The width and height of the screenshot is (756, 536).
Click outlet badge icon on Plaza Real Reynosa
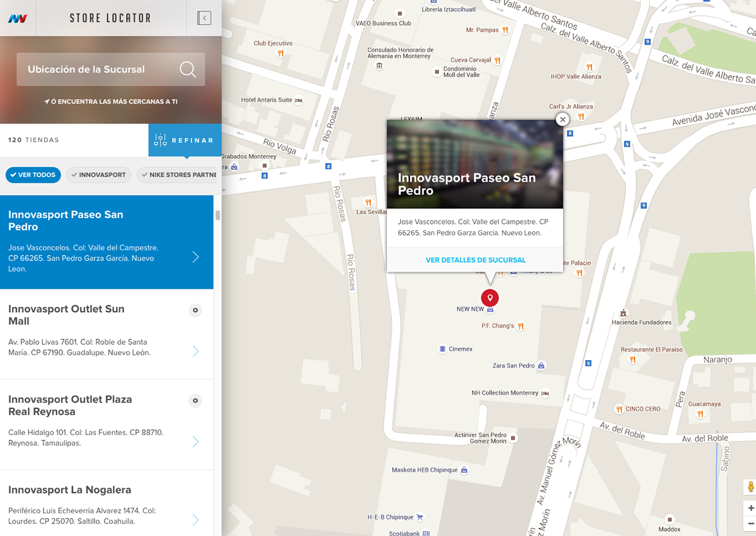click(195, 400)
